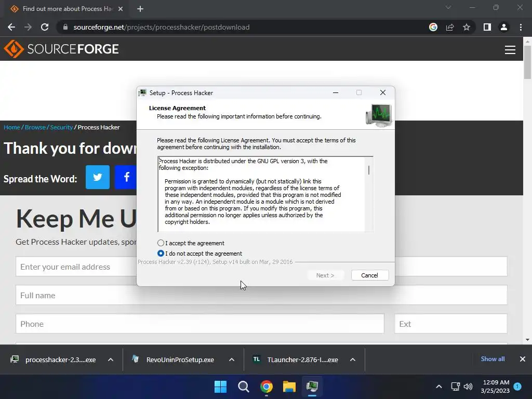Open the Security breadcrumb link

tap(61, 127)
